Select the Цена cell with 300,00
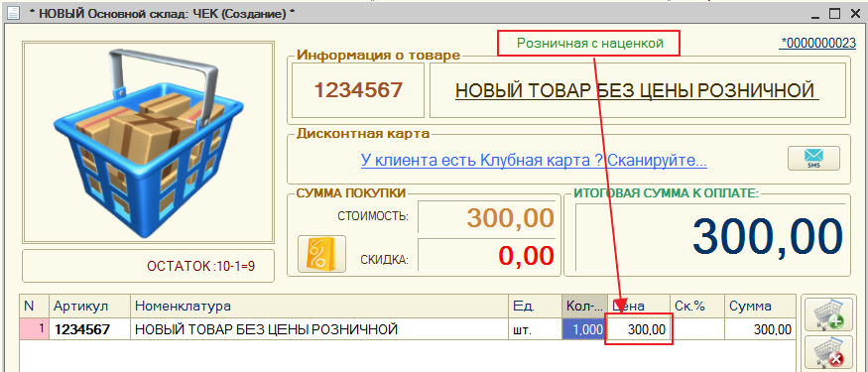 click(x=638, y=330)
